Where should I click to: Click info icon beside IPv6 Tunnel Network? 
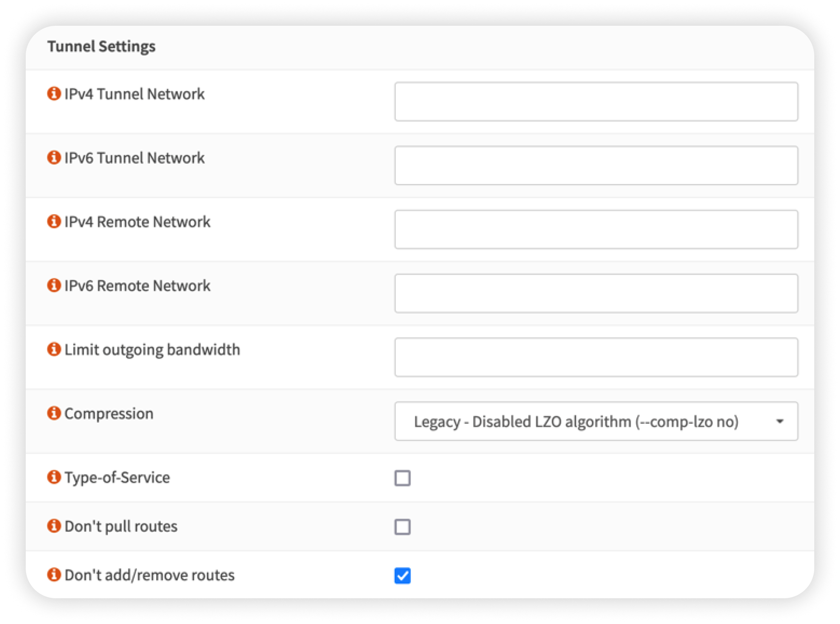click(x=54, y=158)
